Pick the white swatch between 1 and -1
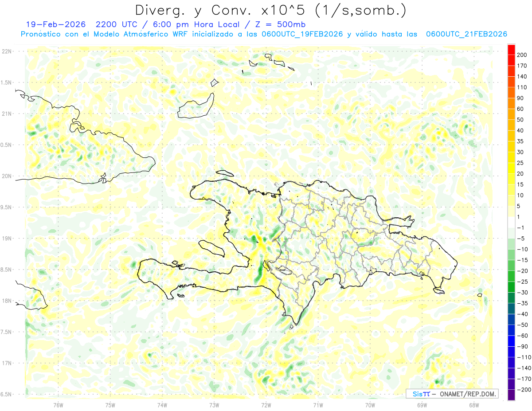 pyautogui.click(x=511, y=223)
